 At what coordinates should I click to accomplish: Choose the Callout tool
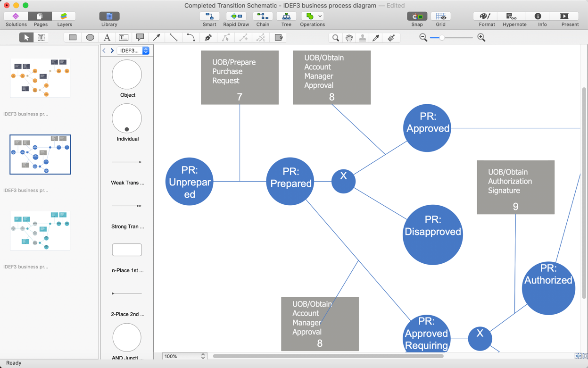pyautogui.click(x=140, y=37)
